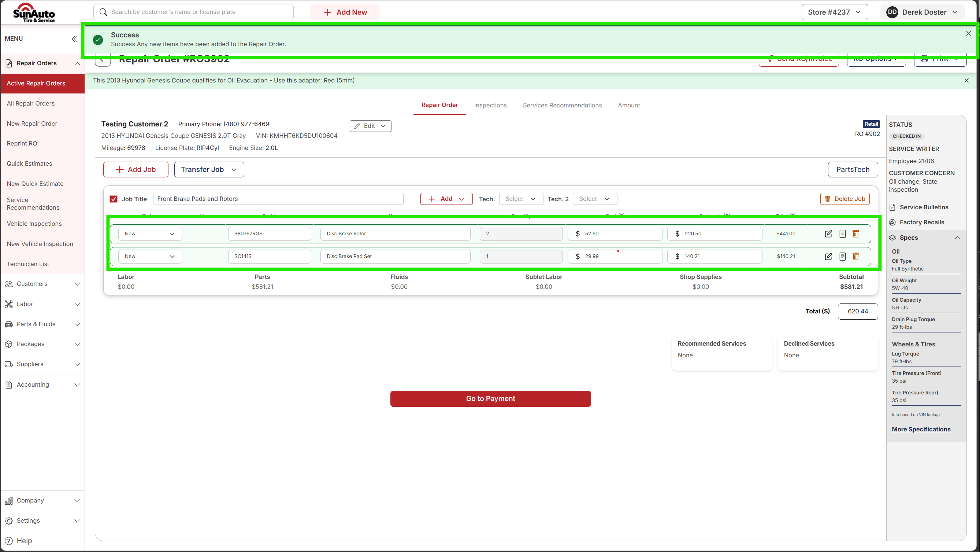980x552 pixels.
Task: Open the Edit customer dropdown
Action: 370,126
